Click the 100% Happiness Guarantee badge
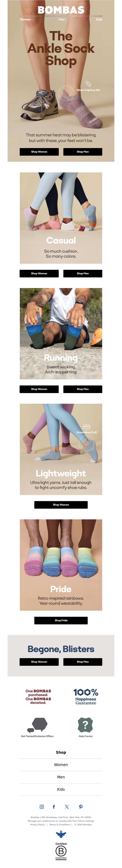Viewport: 122px width, 868px height. (86, 696)
